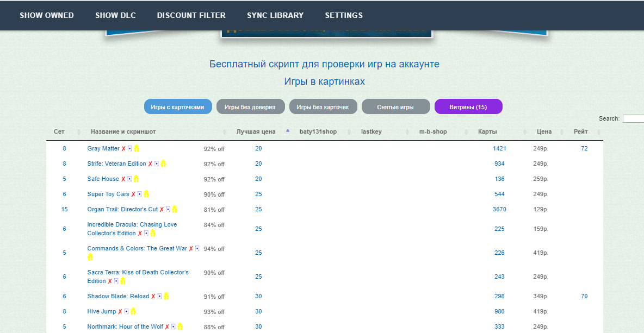Image resolution: width=644 pixels, height=333 pixels.
Task: Click the yellow gift icon beside Super Toy Cars
Action: click(146, 194)
